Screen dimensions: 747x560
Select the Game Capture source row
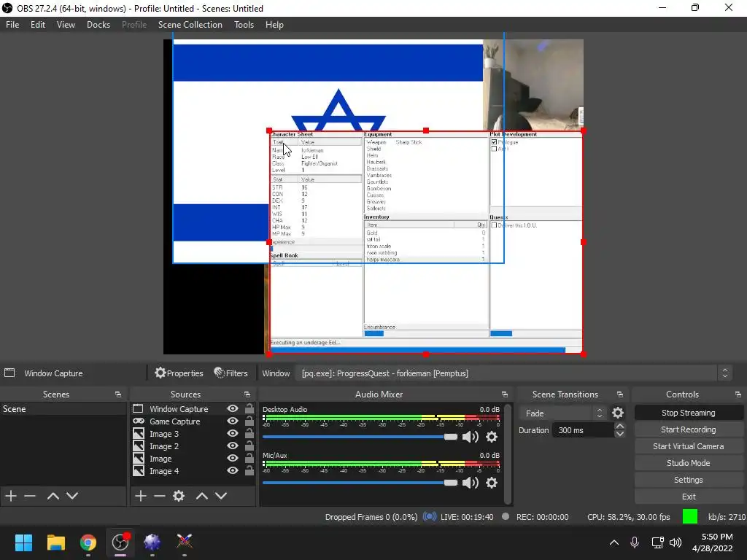coord(193,421)
